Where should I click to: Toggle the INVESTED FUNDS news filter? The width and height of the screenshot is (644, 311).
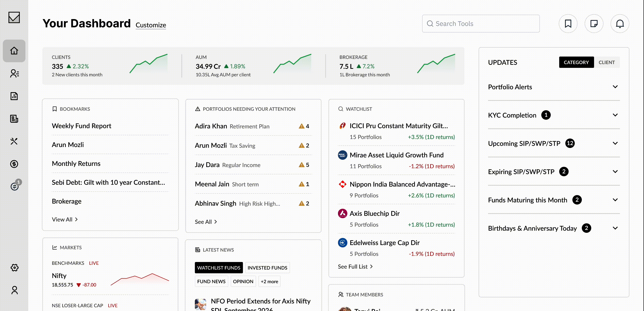coord(267,268)
